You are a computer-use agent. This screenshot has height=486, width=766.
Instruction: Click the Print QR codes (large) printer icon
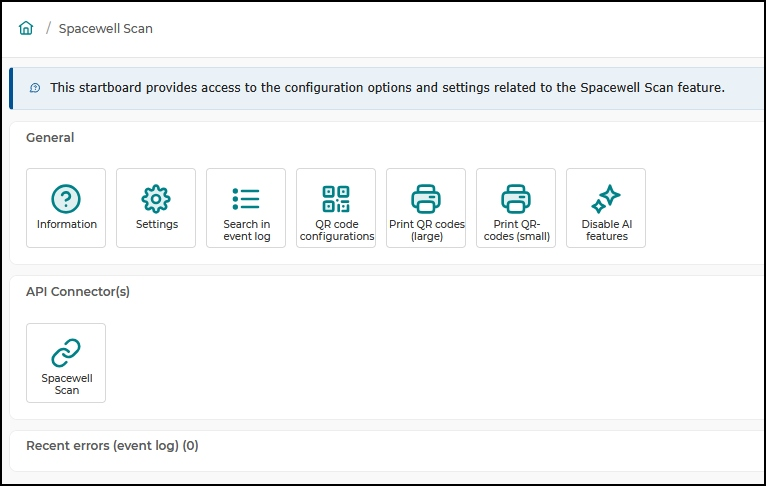pyautogui.click(x=426, y=199)
